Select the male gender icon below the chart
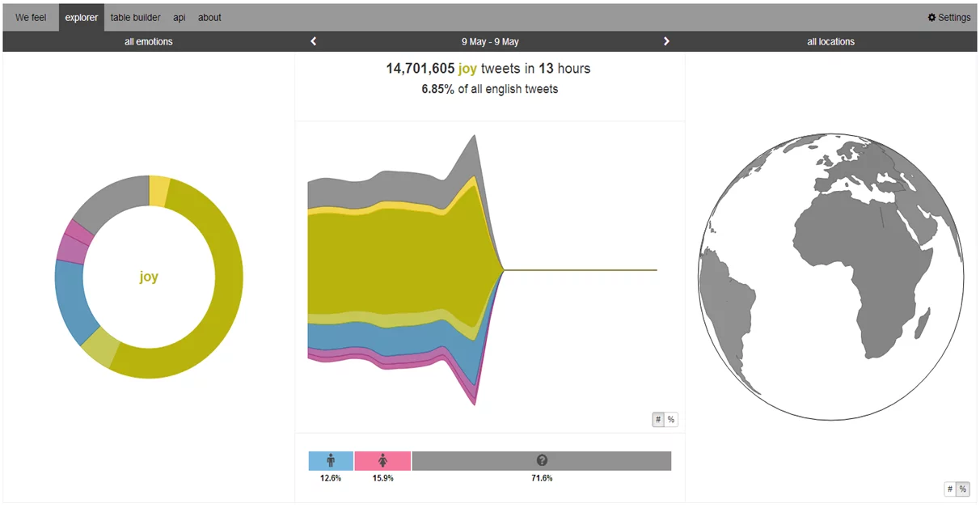Image resolution: width=980 pixels, height=508 pixels. click(x=331, y=459)
